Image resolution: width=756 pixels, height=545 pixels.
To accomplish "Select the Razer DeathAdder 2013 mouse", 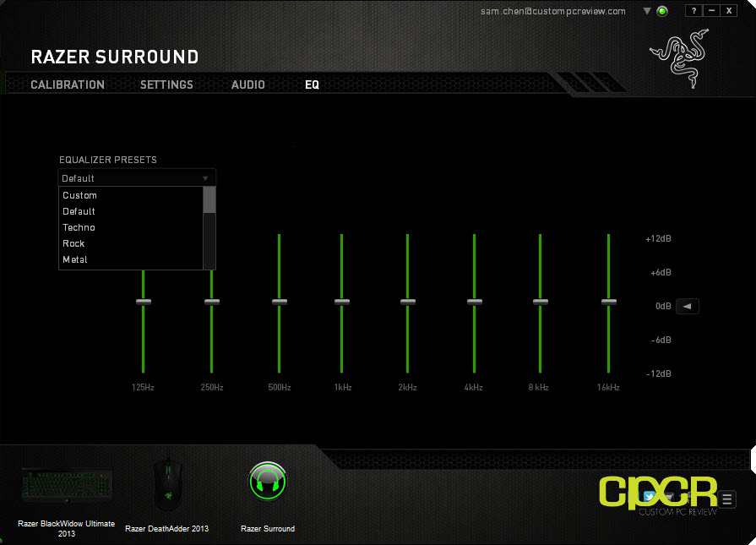I will [168, 484].
